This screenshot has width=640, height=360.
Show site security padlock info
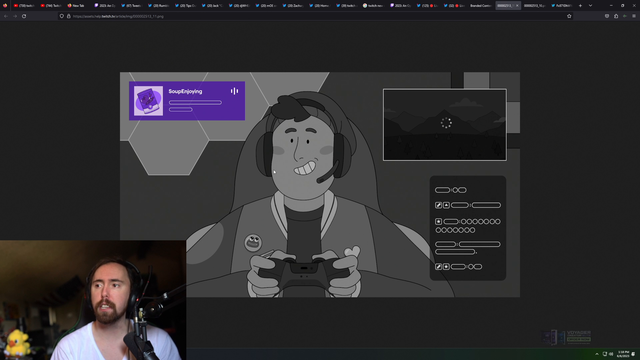click(69, 16)
